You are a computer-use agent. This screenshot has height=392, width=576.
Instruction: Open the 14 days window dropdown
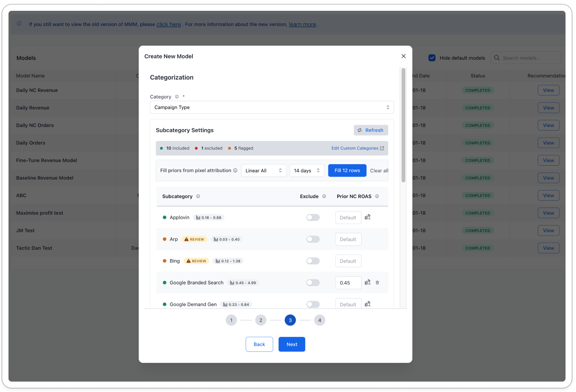307,171
